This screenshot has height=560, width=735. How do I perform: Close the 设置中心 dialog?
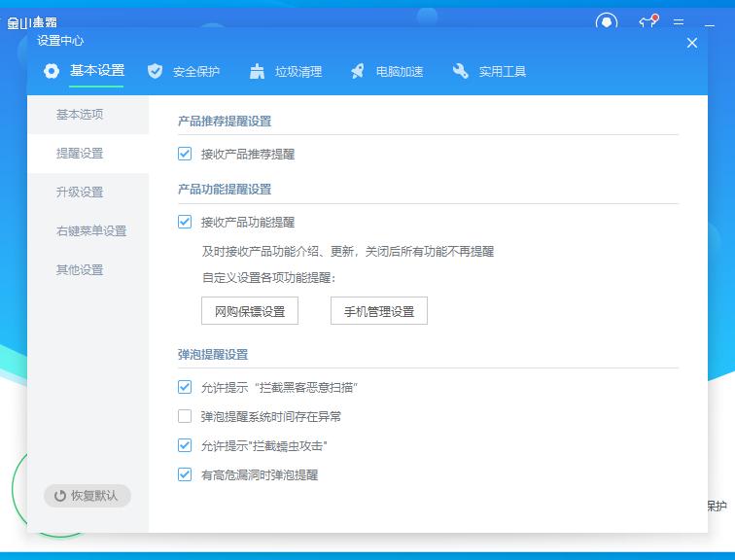point(692,43)
